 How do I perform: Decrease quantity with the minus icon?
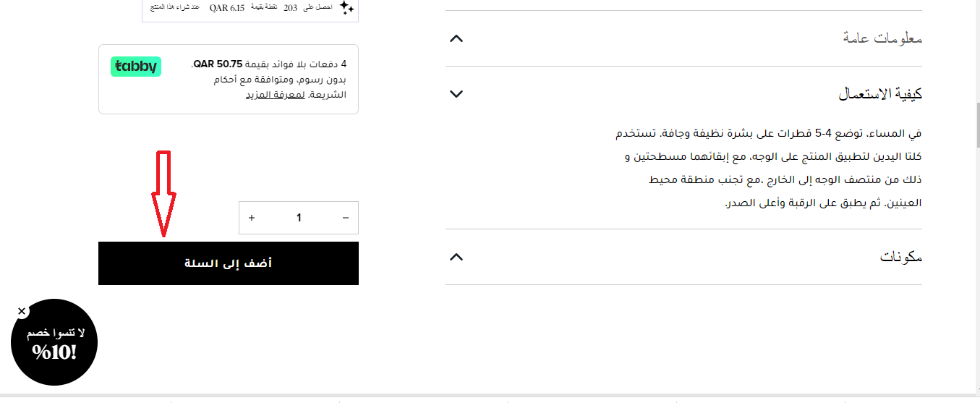(x=345, y=218)
